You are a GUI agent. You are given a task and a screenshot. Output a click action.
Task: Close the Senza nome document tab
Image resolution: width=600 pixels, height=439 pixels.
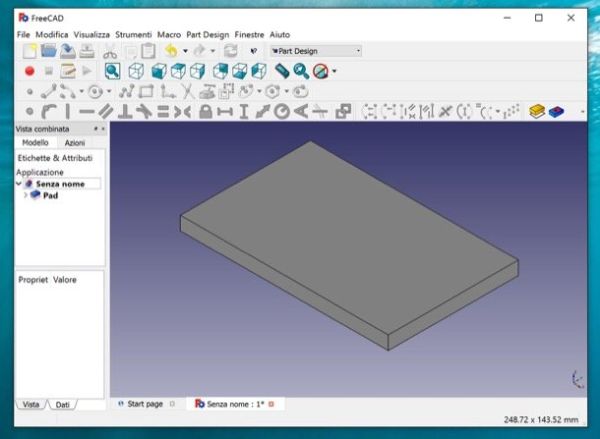271,404
